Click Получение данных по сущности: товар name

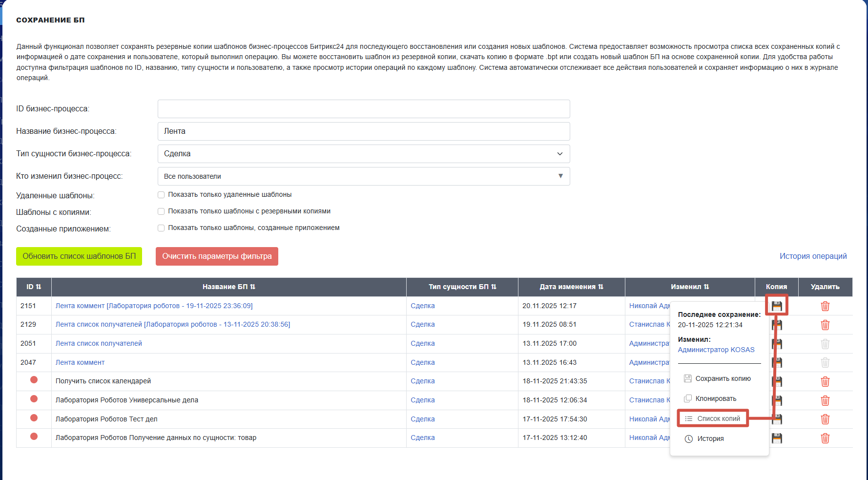click(156, 438)
